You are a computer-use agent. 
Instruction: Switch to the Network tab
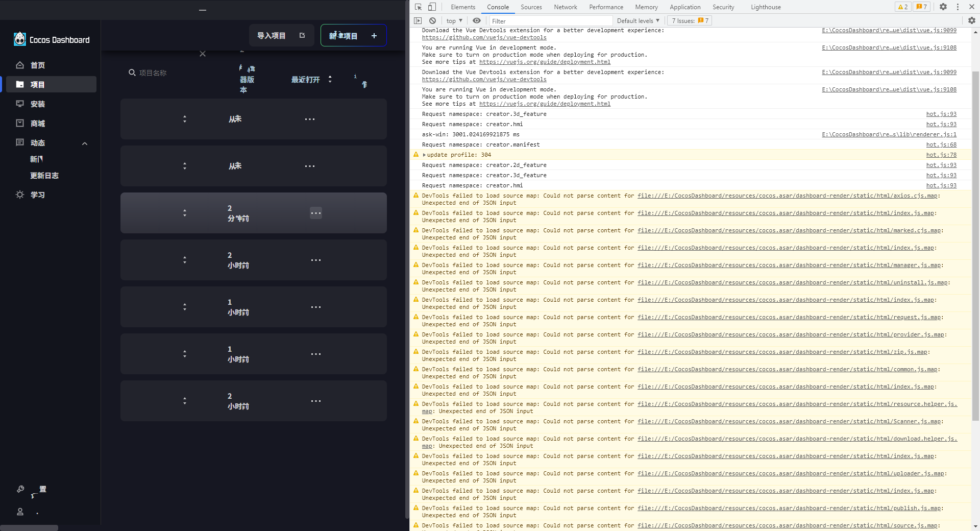(566, 7)
